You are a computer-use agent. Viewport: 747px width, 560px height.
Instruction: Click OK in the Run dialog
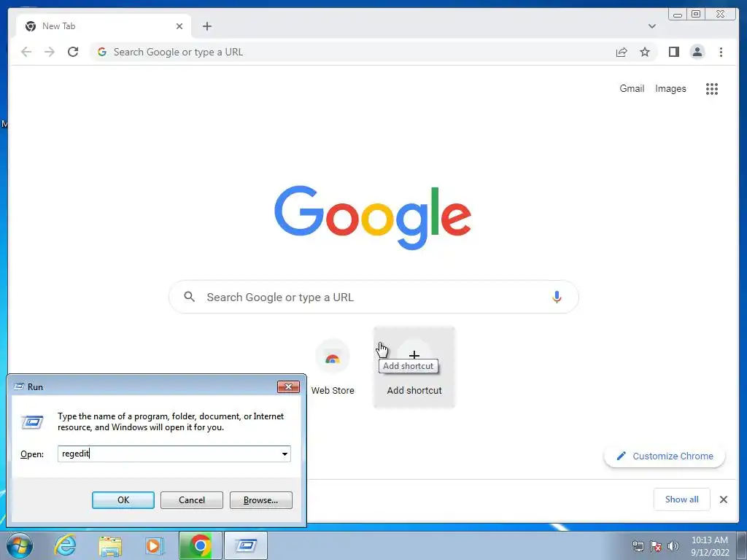pos(123,500)
